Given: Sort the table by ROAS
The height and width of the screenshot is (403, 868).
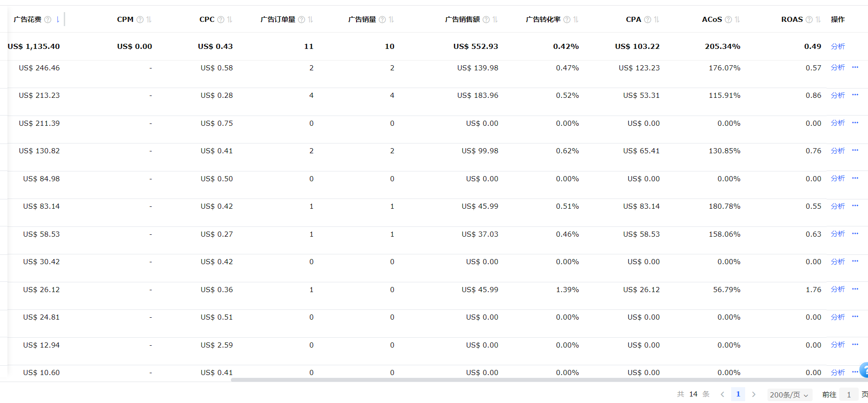Looking at the screenshot, I should pyautogui.click(x=818, y=20).
